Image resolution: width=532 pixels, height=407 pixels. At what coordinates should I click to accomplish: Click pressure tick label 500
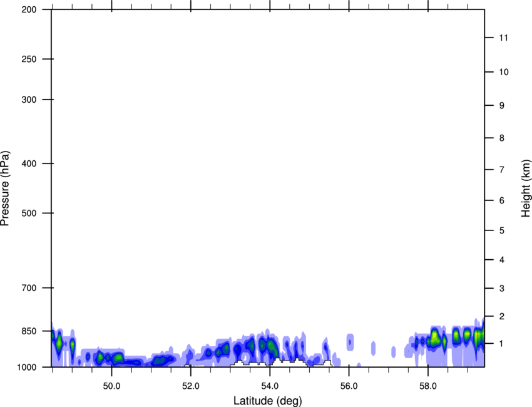(29, 213)
